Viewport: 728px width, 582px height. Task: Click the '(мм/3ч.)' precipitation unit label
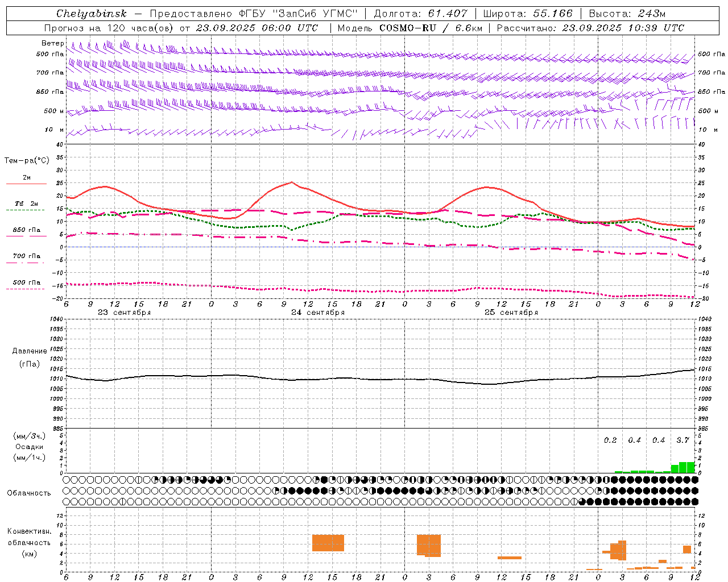tap(29, 436)
